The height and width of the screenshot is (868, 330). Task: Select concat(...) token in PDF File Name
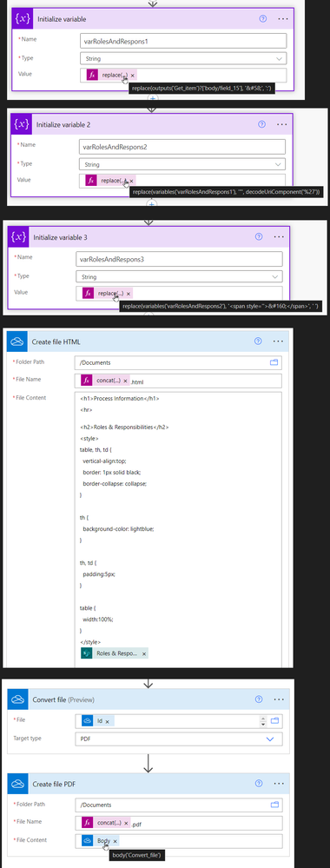point(105,823)
